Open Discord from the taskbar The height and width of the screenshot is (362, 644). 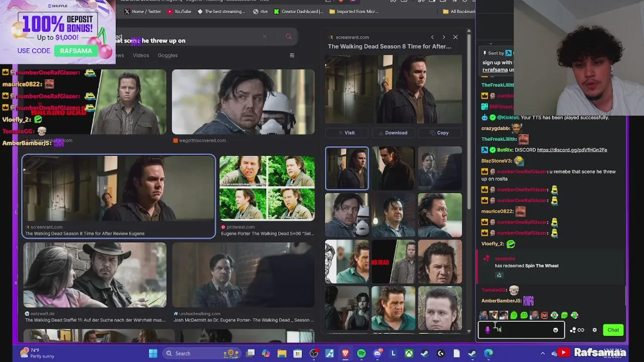point(377,353)
